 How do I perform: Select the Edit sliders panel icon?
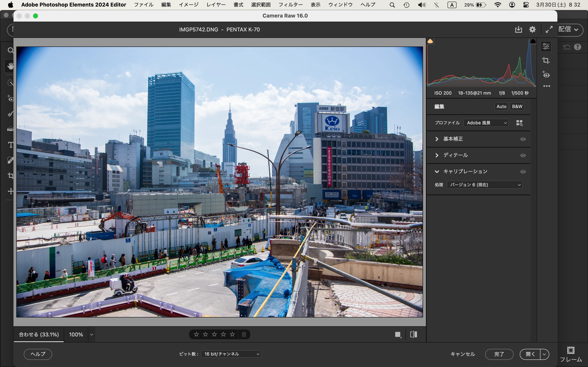click(x=546, y=46)
